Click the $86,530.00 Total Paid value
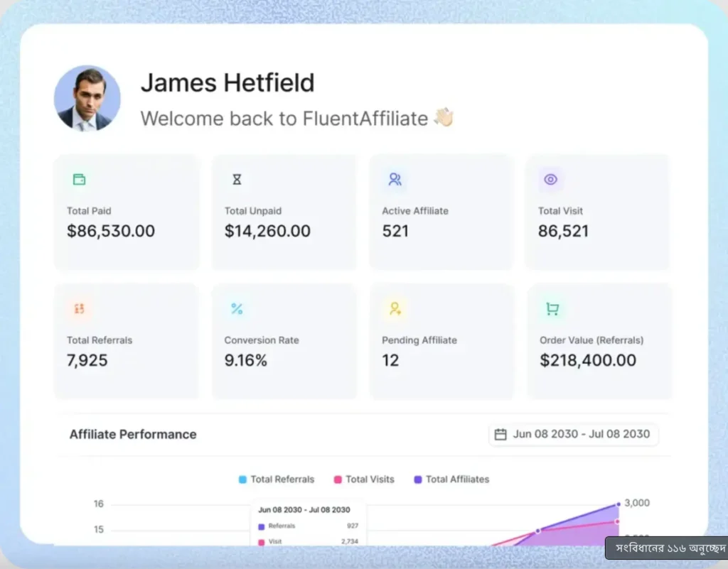728x569 pixels. click(x=111, y=231)
